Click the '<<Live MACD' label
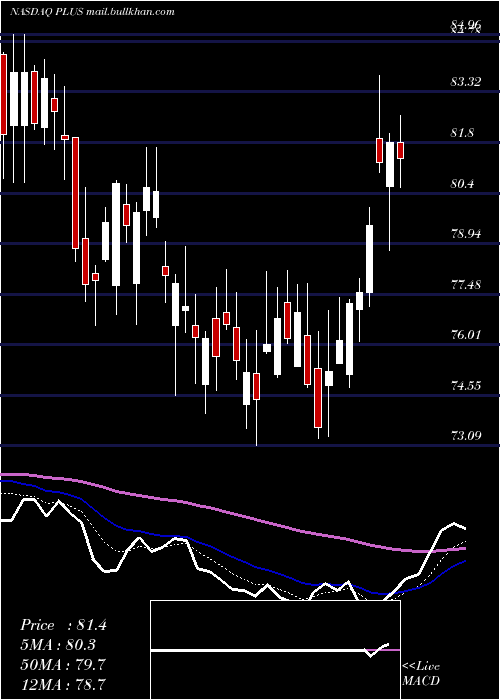 pos(421,673)
